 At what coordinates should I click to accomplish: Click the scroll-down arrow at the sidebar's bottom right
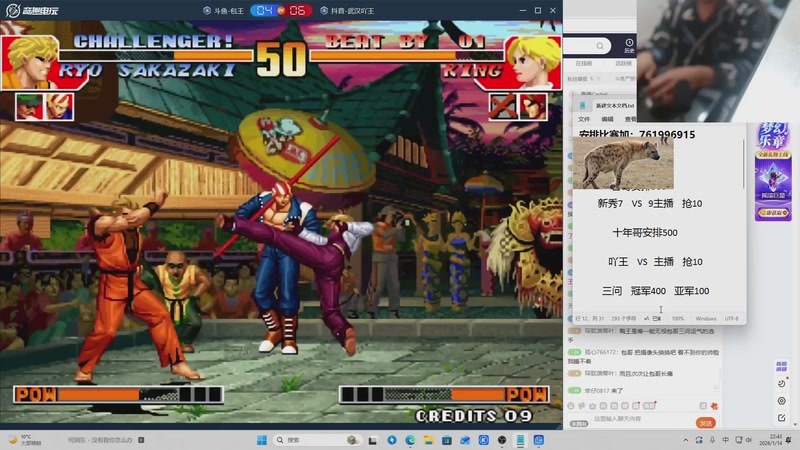click(x=795, y=424)
